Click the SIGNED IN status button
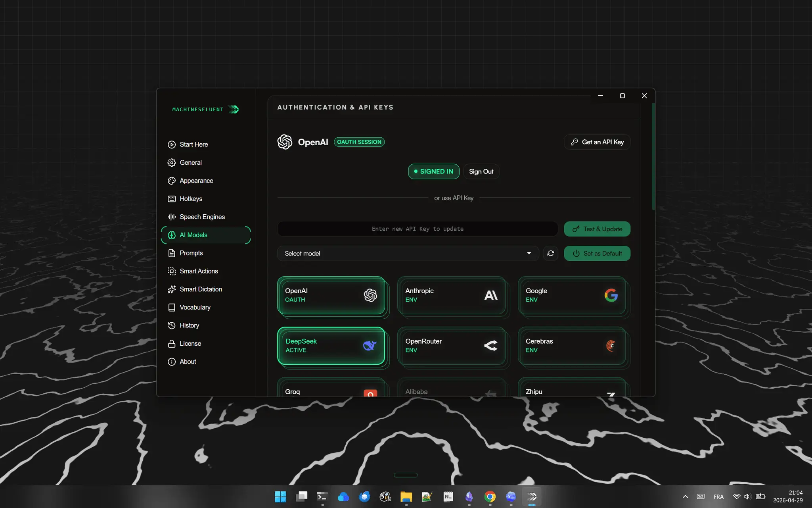This screenshot has width=812, height=508. (434, 171)
